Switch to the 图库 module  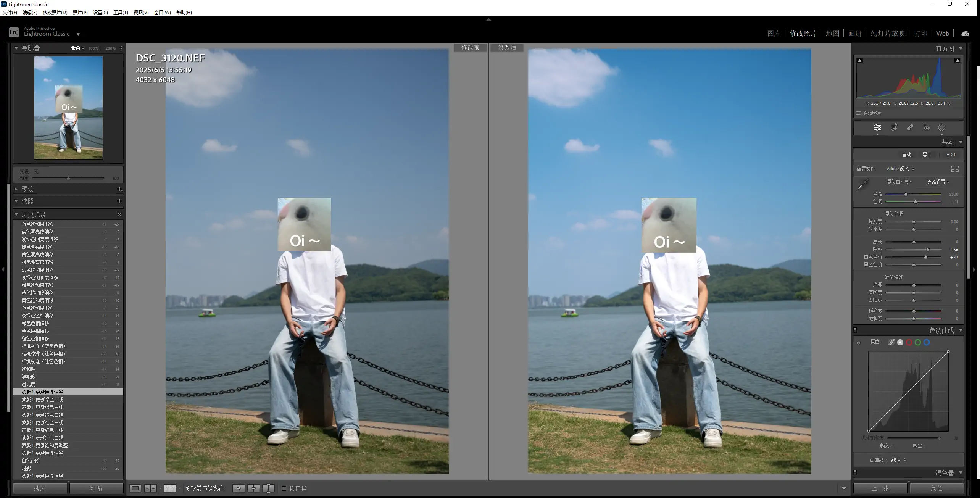(774, 33)
